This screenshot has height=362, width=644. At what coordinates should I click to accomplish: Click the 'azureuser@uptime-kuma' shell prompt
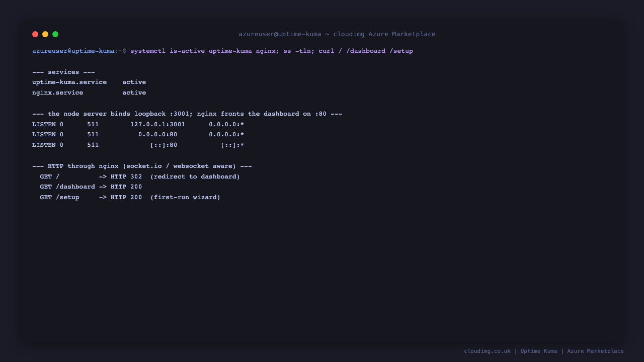pos(73,51)
